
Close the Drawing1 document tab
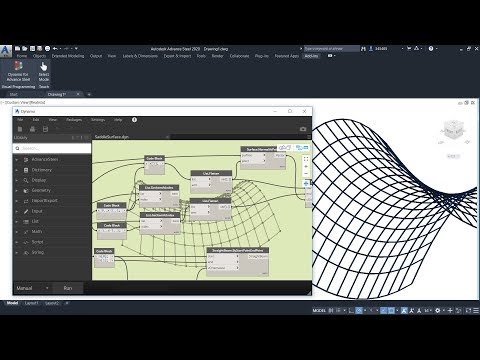pos(78,94)
